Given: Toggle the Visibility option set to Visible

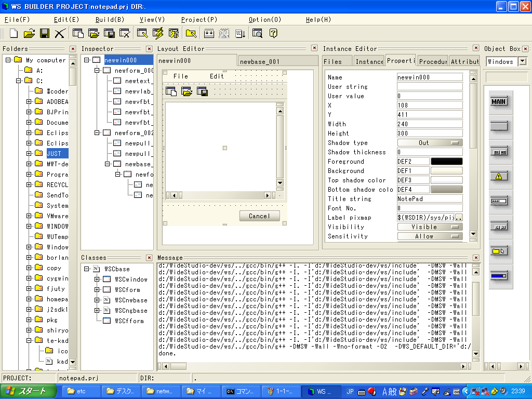Looking at the screenshot, I should point(430,227).
